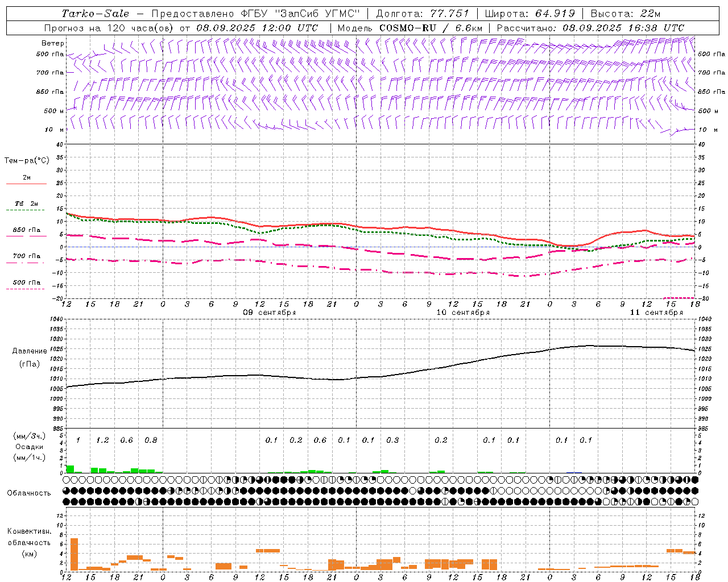The width and height of the screenshot is (728, 582).
Task: Click the Tarko-Sale station title
Action: point(96,14)
